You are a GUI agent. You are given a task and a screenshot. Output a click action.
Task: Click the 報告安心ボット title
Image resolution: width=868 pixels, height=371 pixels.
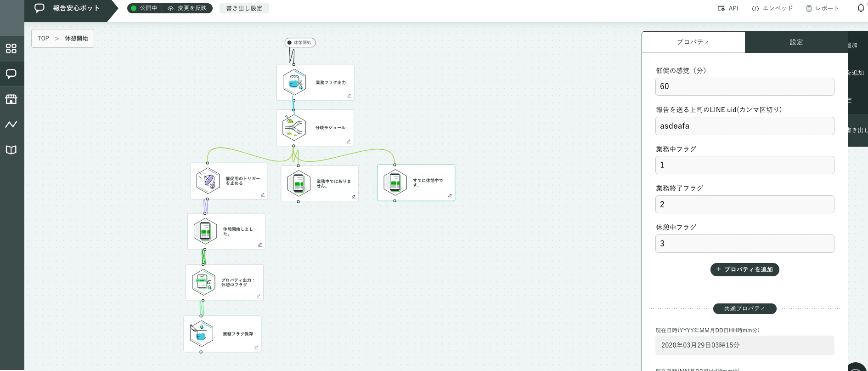(x=76, y=8)
